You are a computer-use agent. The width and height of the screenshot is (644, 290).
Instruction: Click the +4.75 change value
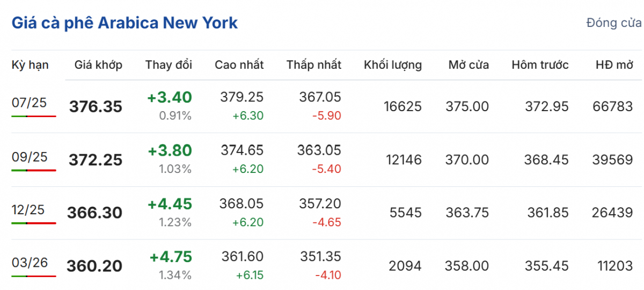171,257
